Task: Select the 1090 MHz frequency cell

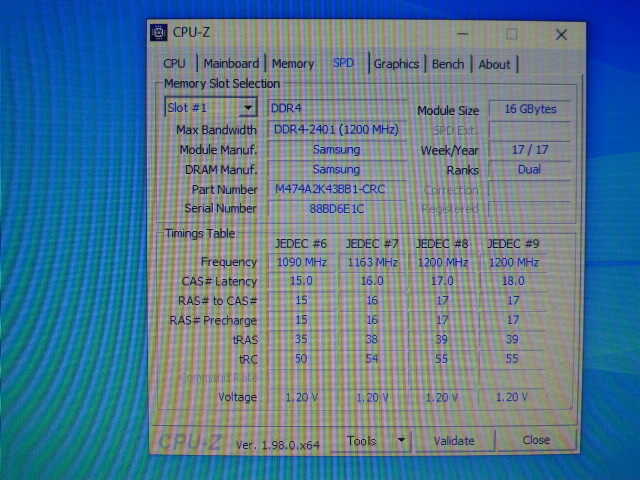Action: tap(302, 262)
